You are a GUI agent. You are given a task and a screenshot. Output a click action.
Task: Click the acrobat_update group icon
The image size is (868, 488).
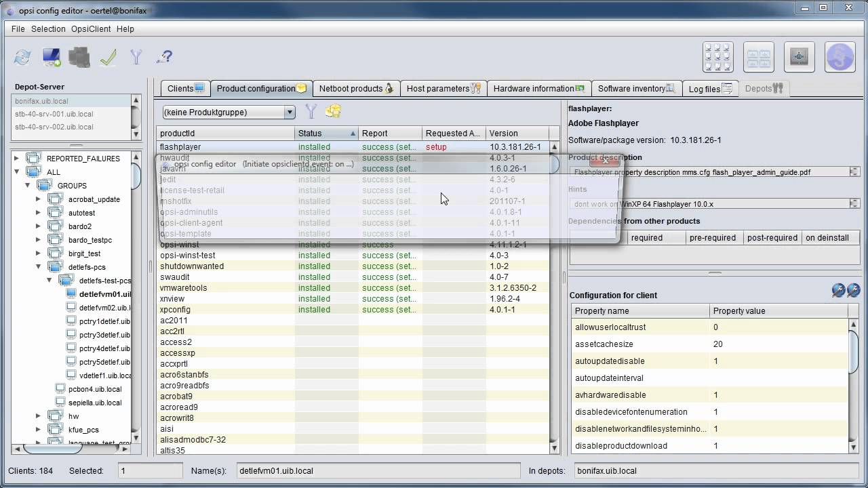[56, 199]
